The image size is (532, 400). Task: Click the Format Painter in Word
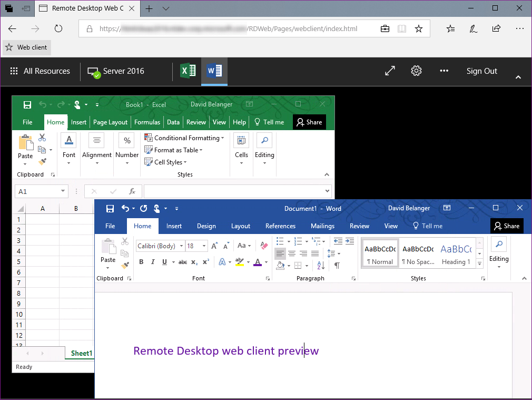125,266
